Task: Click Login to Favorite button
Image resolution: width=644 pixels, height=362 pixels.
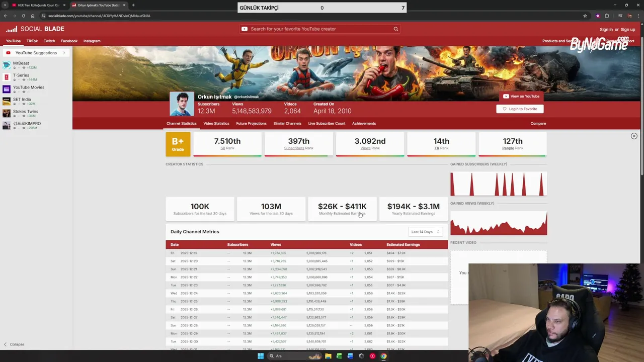Action: [x=520, y=109]
